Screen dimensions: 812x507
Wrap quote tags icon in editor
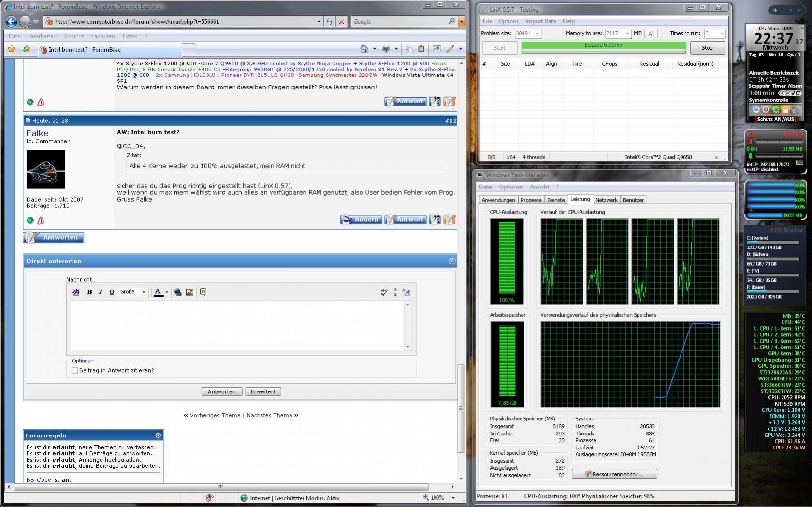(x=203, y=292)
